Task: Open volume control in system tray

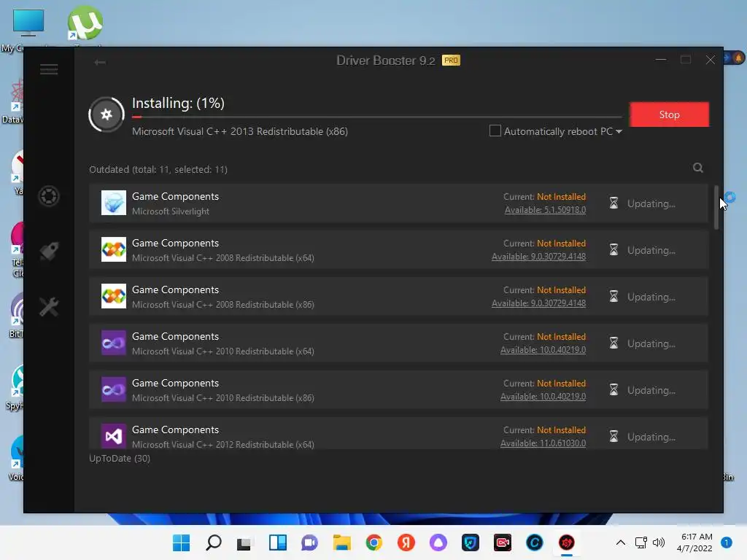Action: pyautogui.click(x=659, y=542)
